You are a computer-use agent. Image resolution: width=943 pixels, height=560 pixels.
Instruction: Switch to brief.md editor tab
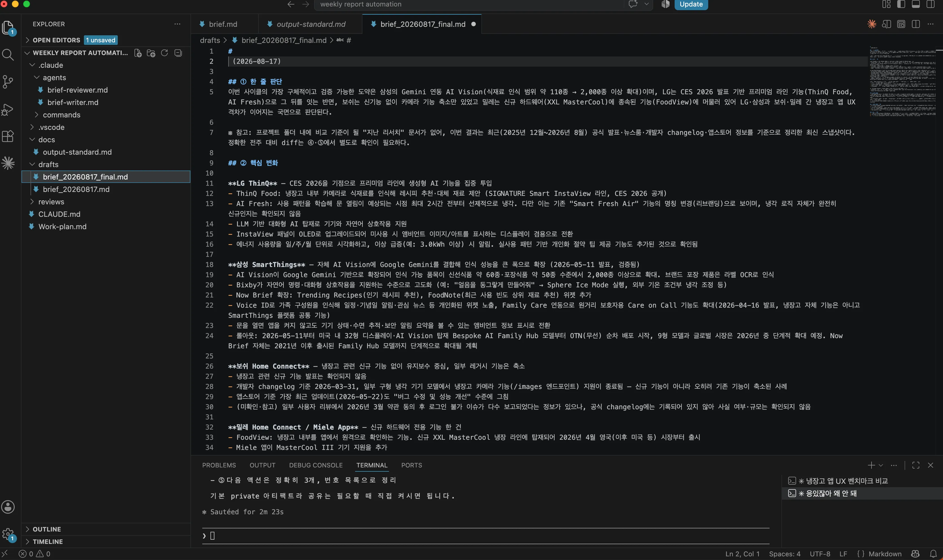click(225, 24)
